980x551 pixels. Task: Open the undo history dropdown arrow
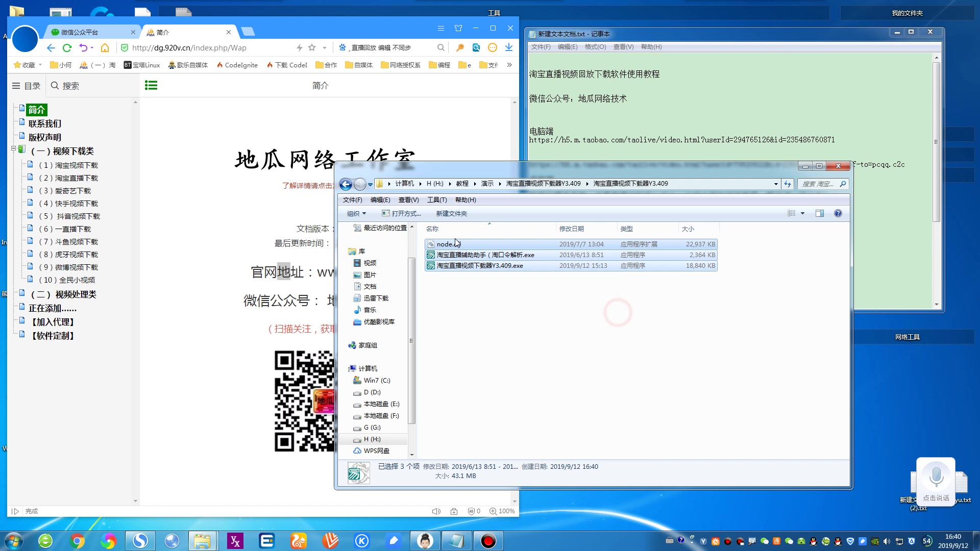[x=92, y=48]
